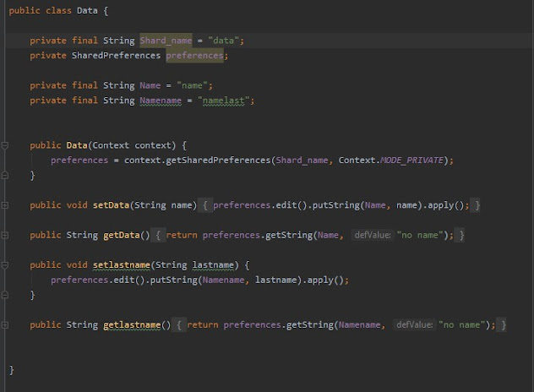
Task: Click the fold end marker closing setlastname
Action: [5, 296]
